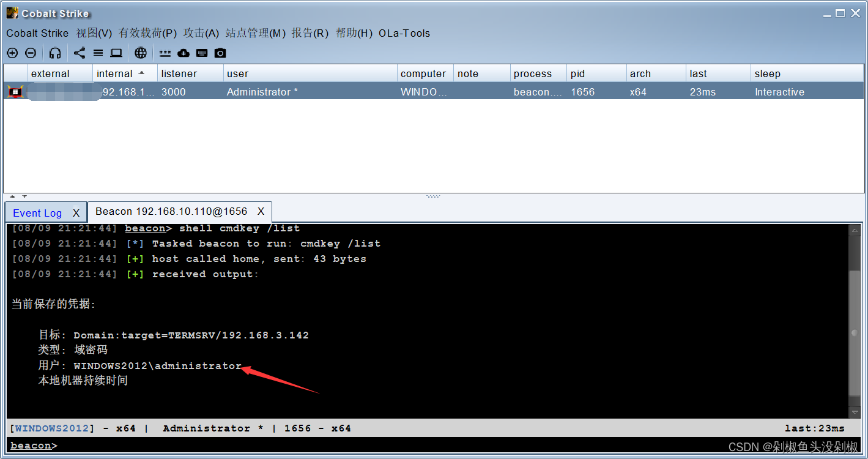Open screenshots view camera icon
This screenshot has height=459, width=868.
pyautogui.click(x=220, y=53)
